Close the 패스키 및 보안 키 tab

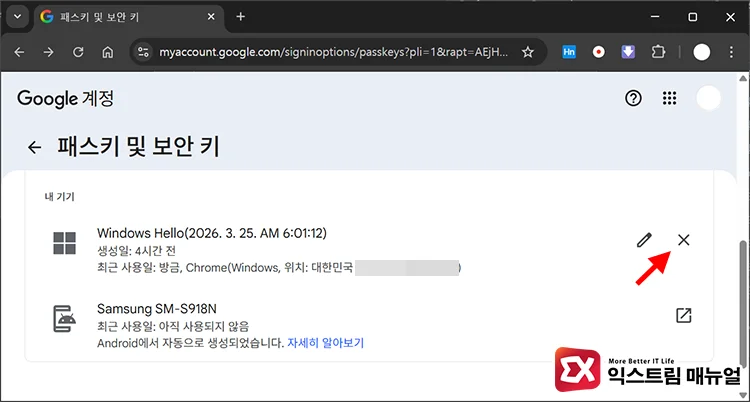211,17
